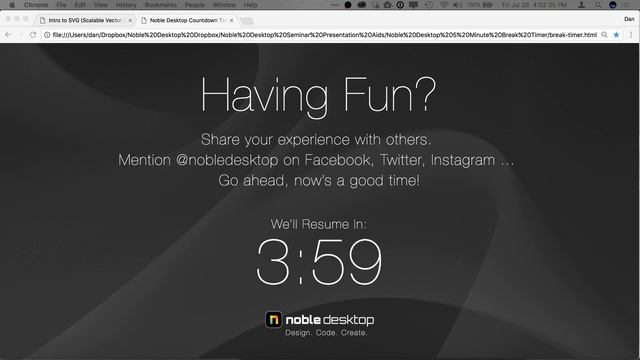The height and width of the screenshot is (360, 640).
Task: Click the noble desktop wordmark
Action: [330, 320]
